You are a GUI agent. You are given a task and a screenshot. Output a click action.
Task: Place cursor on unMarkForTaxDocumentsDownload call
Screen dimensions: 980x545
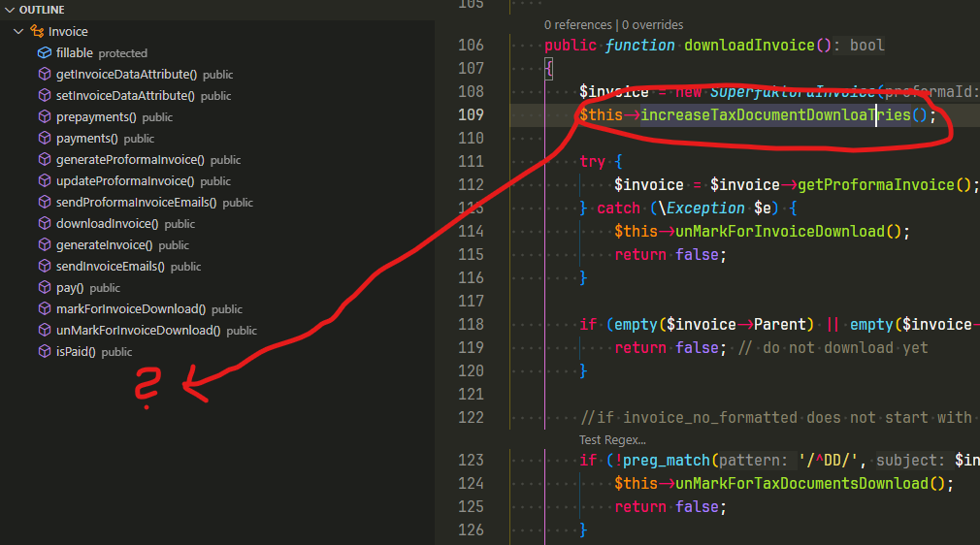796,483
